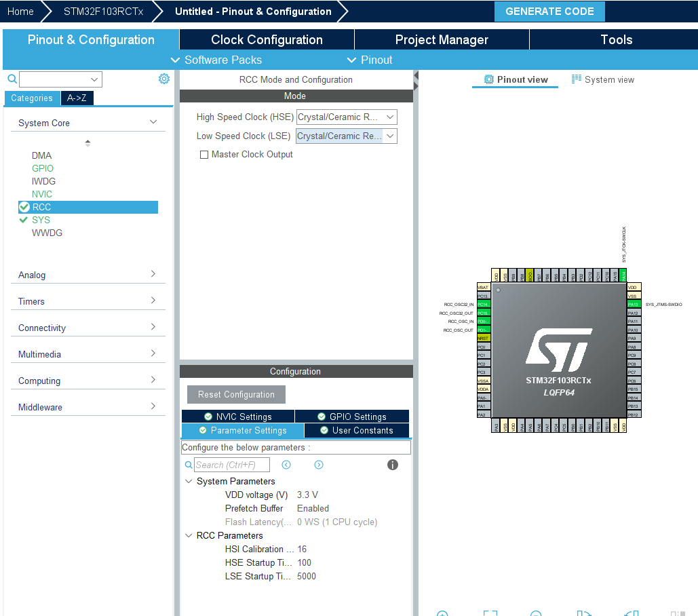Click the peripheral search magnifier icon
Image resolution: width=698 pixels, height=616 pixels.
(x=12, y=79)
